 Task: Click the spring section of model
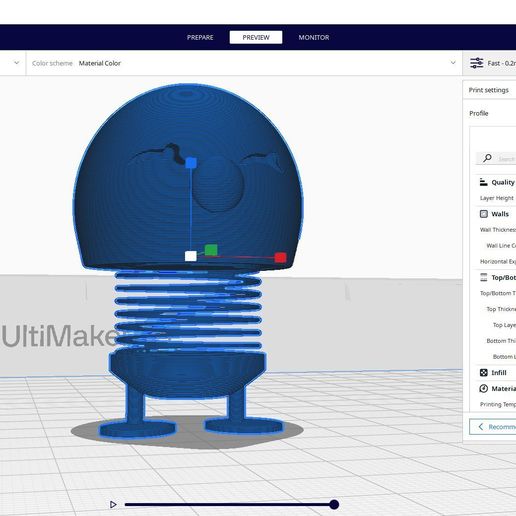188,310
